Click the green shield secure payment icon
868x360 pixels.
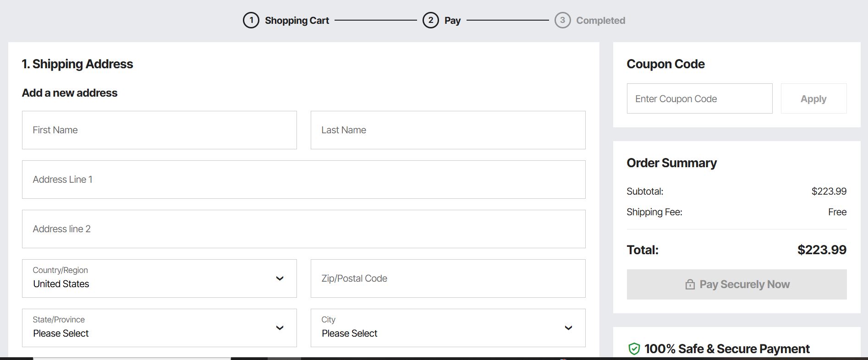634,349
